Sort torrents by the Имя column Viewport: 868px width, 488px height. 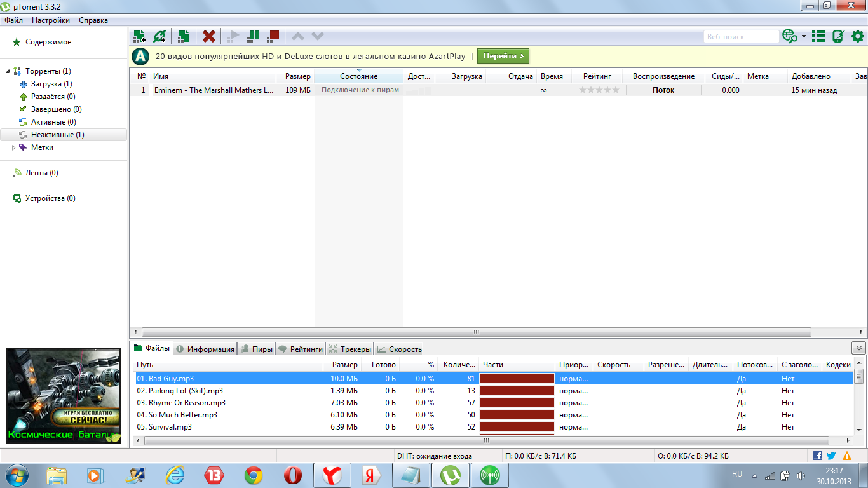pos(214,76)
